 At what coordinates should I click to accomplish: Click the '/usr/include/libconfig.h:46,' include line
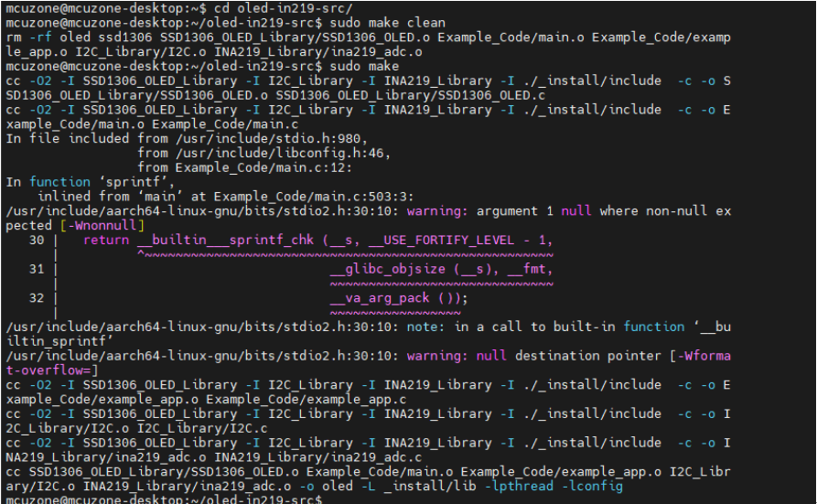click(283, 154)
